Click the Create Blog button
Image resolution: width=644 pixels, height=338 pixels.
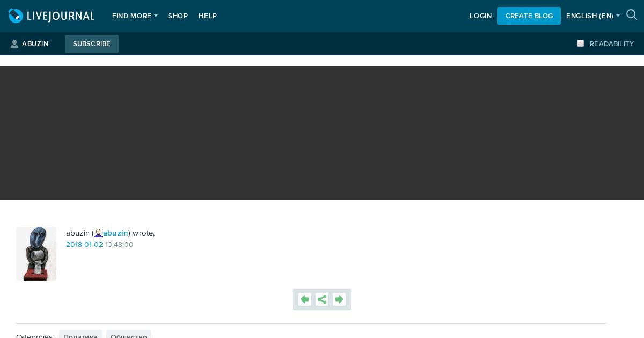tap(529, 16)
